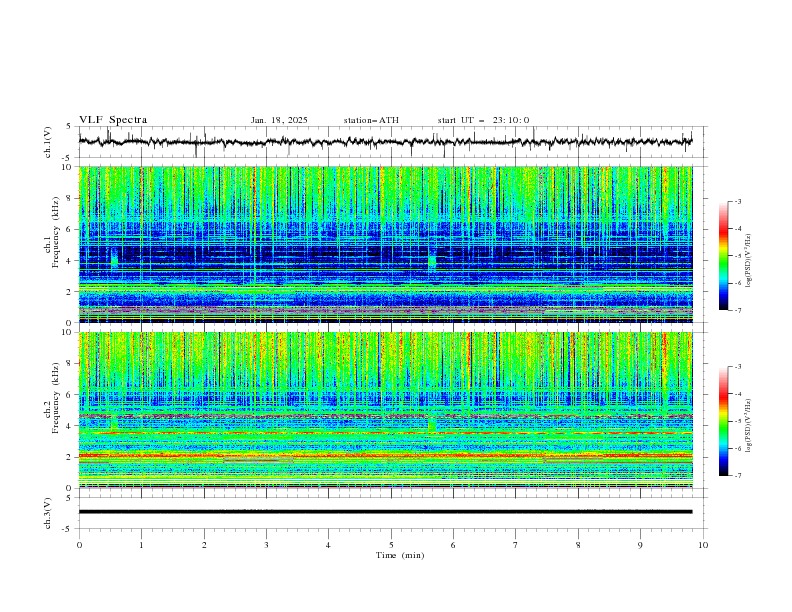Click the ch.3 flat voltage trace
Image resolution: width=792 pixels, height=612 pixels.
pos(385,512)
